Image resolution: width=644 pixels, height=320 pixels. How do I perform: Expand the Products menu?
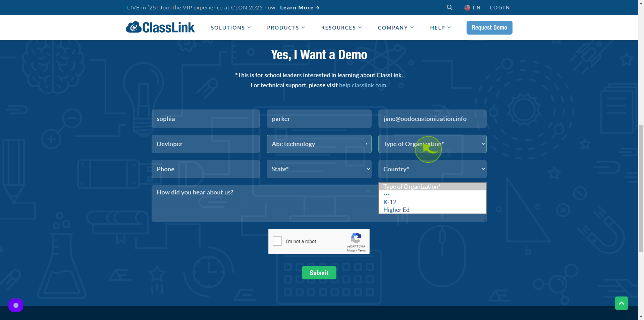286,28
